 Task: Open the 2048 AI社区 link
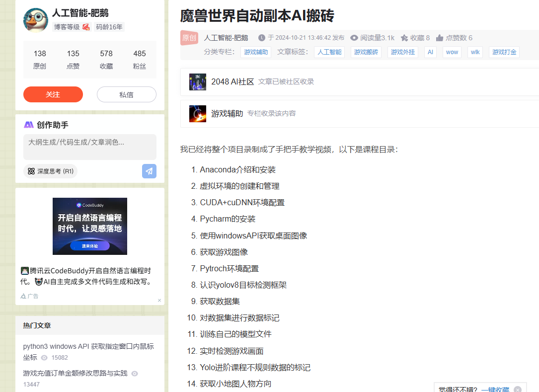coord(232,82)
